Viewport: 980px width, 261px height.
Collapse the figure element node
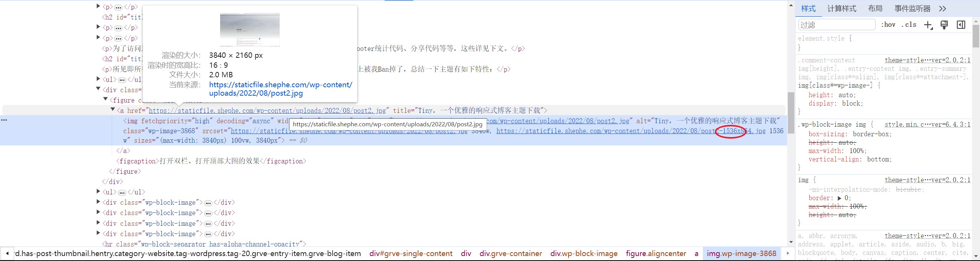point(106,99)
